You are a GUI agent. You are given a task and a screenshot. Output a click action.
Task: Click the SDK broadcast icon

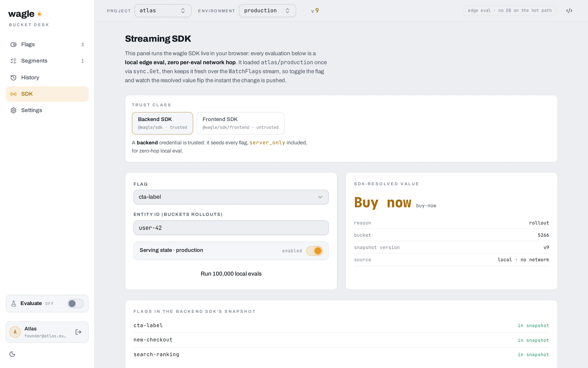[x=13, y=94]
